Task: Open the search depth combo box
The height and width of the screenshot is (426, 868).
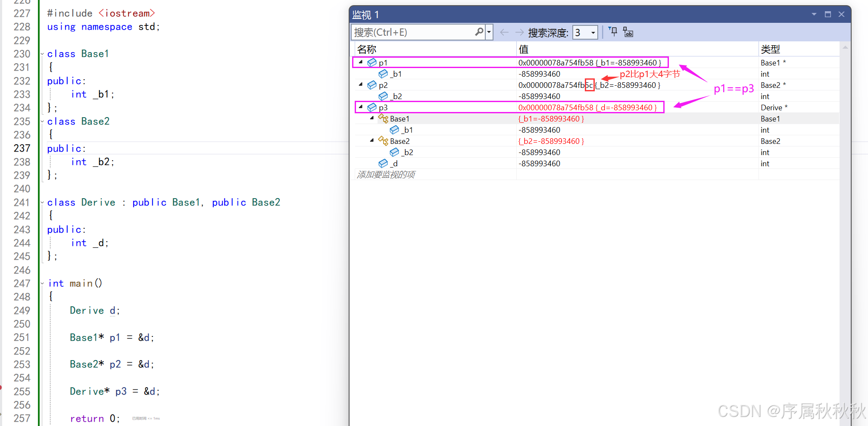Action: (585, 32)
